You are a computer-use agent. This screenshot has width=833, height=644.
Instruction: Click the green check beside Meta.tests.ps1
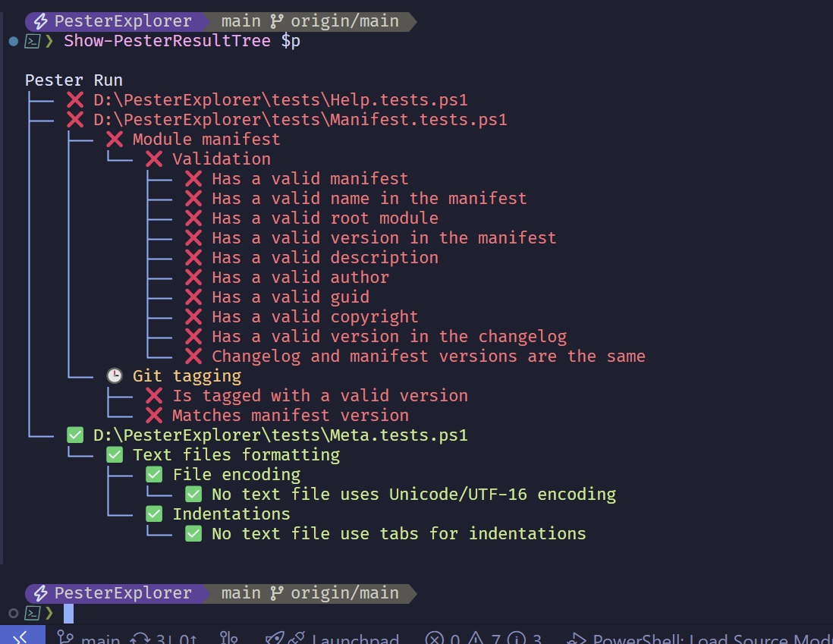click(x=75, y=435)
